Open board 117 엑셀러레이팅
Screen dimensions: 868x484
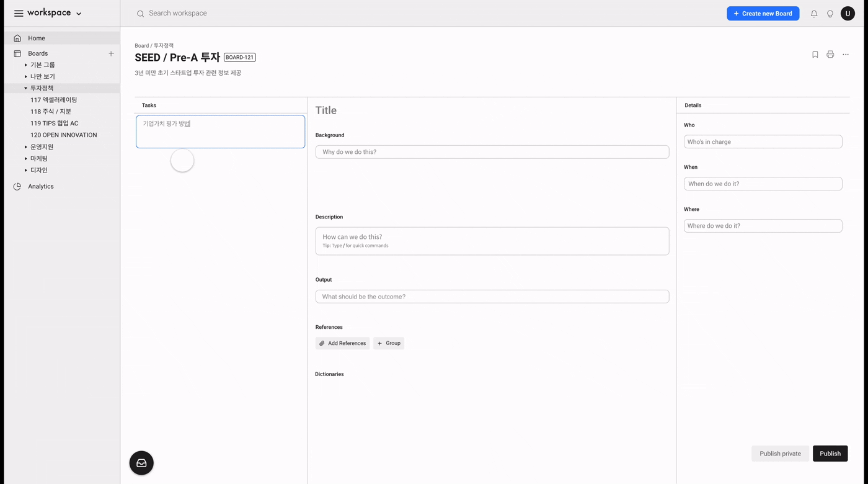click(54, 100)
